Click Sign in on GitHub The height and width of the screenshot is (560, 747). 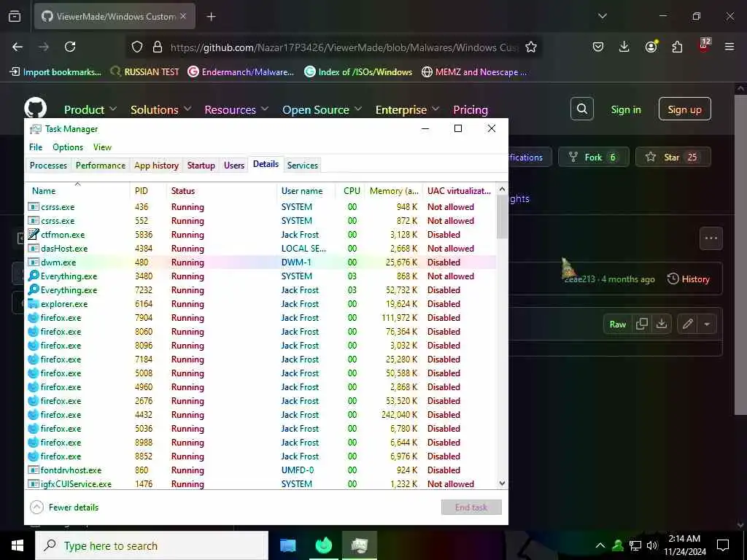click(625, 109)
